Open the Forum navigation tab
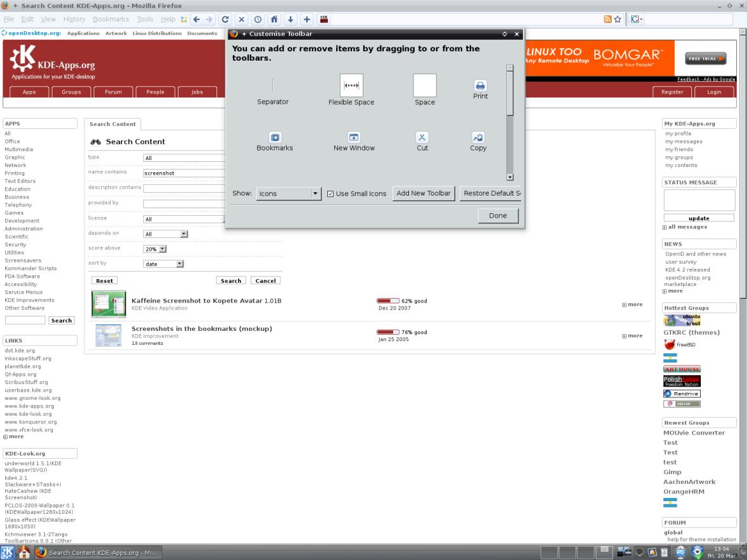 click(x=113, y=92)
